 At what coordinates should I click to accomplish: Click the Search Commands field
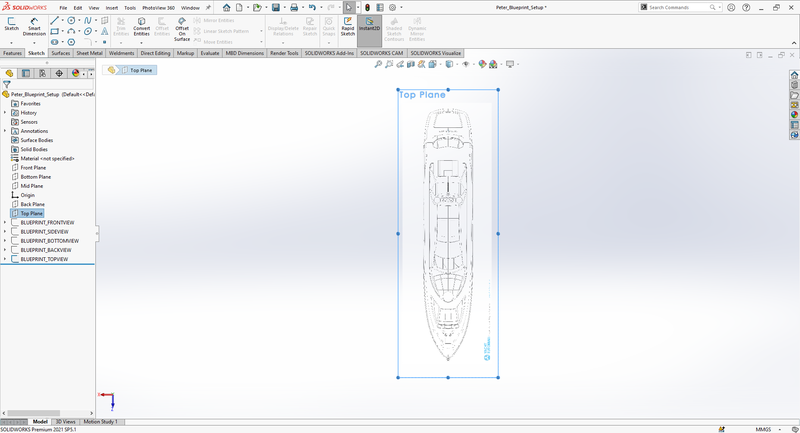point(680,8)
